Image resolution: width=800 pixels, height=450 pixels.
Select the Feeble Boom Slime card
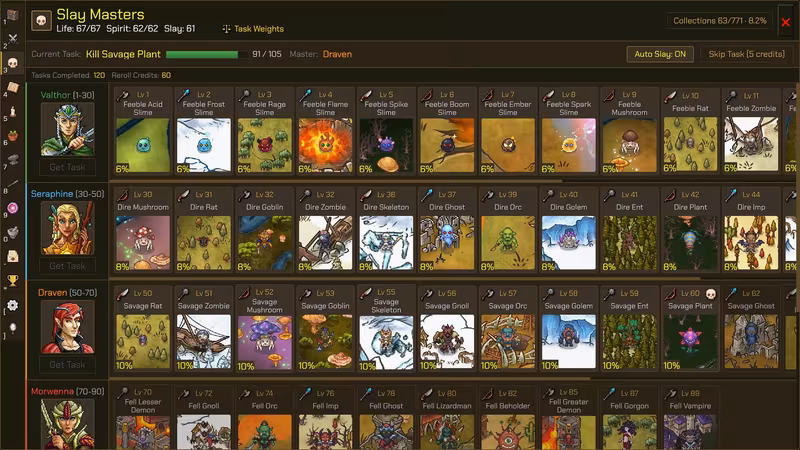tap(447, 131)
